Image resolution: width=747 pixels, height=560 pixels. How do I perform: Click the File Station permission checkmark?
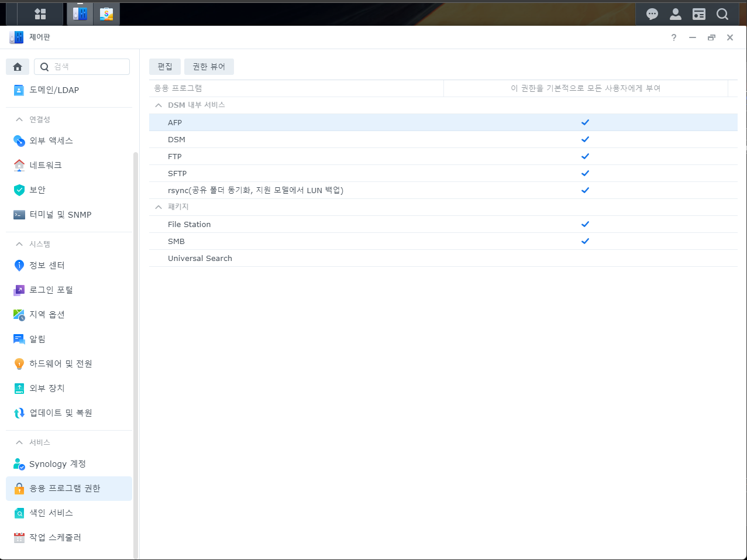click(x=585, y=224)
